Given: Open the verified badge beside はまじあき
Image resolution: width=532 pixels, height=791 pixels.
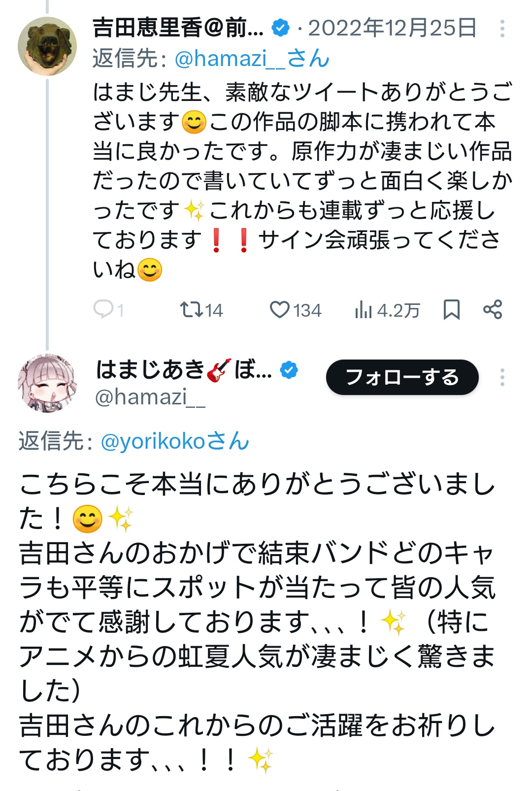Looking at the screenshot, I should (x=289, y=370).
